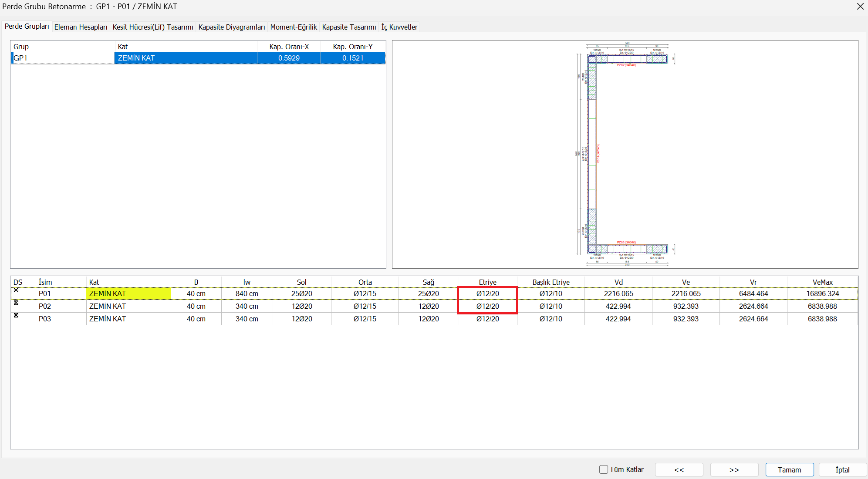868x479 pixels.
Task: Click the Kap. Oranı-X column header
Action: point(289,47)
